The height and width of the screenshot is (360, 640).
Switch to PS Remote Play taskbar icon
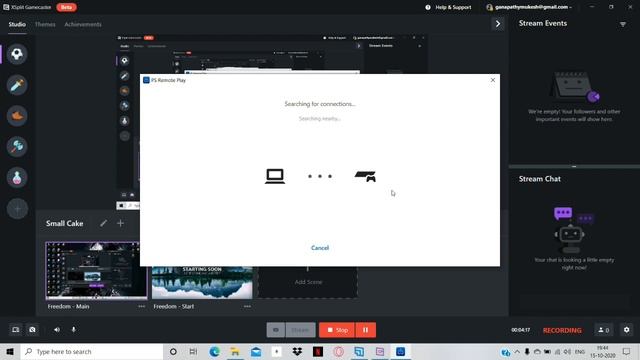click(400, 351)
